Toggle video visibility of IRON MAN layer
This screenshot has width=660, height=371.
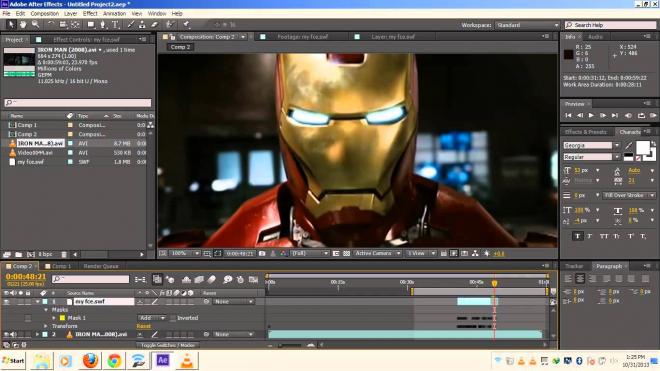tap(6, 334)
